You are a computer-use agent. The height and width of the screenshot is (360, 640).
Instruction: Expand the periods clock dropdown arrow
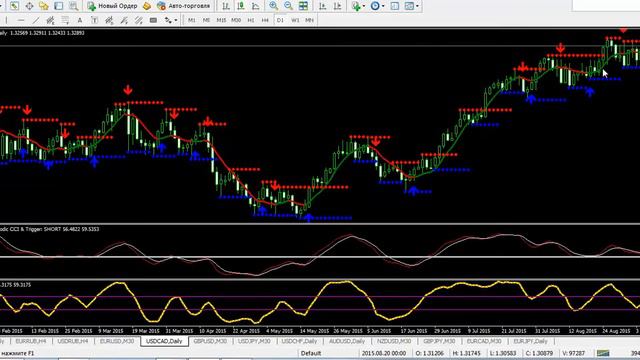pos(383,6)
